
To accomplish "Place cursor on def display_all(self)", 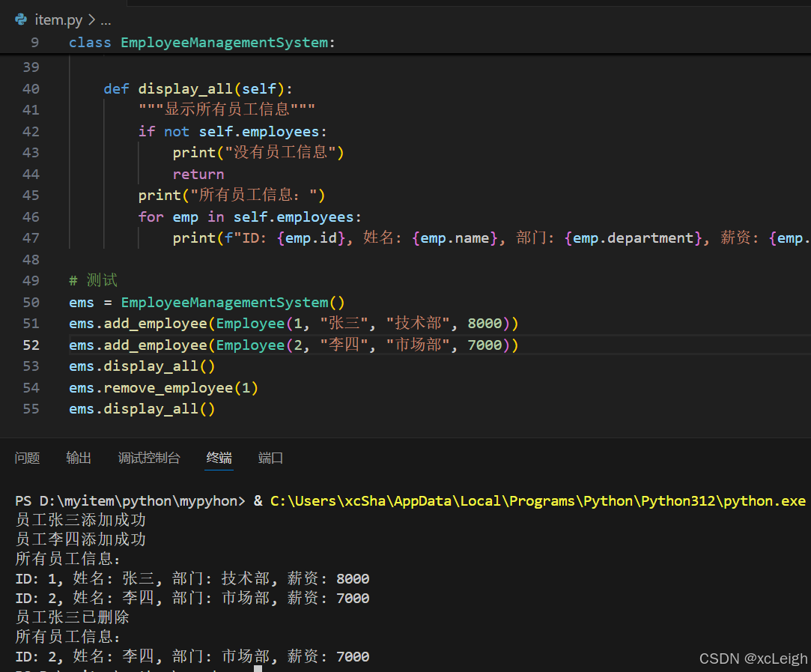I will [x=198, y=89].
